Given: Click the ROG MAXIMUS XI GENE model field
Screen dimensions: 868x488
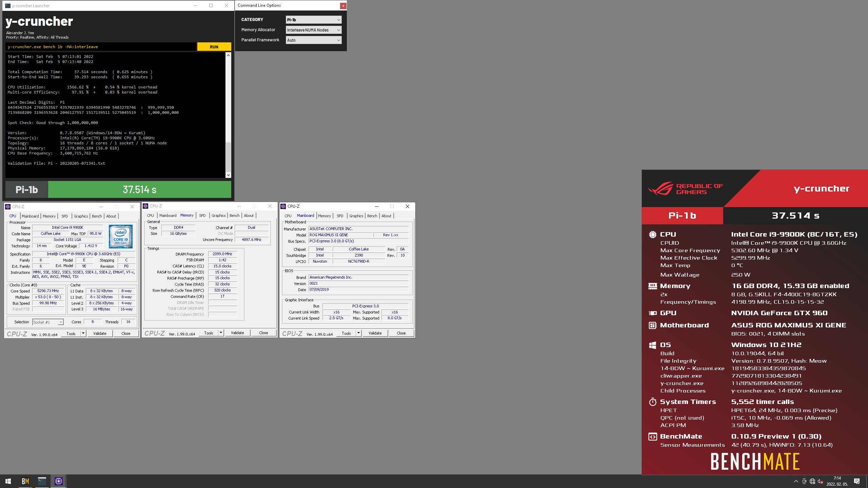Looking at the screenshot, I should [340, 235].
